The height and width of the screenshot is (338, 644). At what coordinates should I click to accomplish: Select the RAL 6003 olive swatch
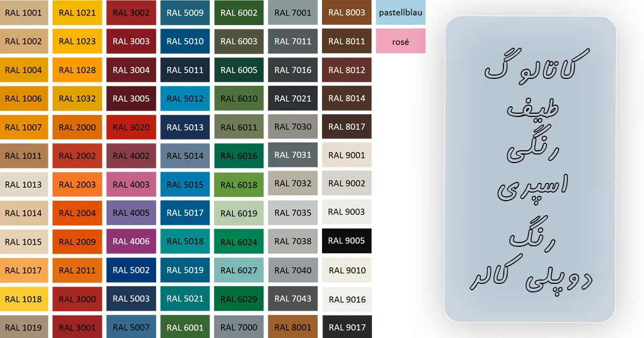click(239, 41)
